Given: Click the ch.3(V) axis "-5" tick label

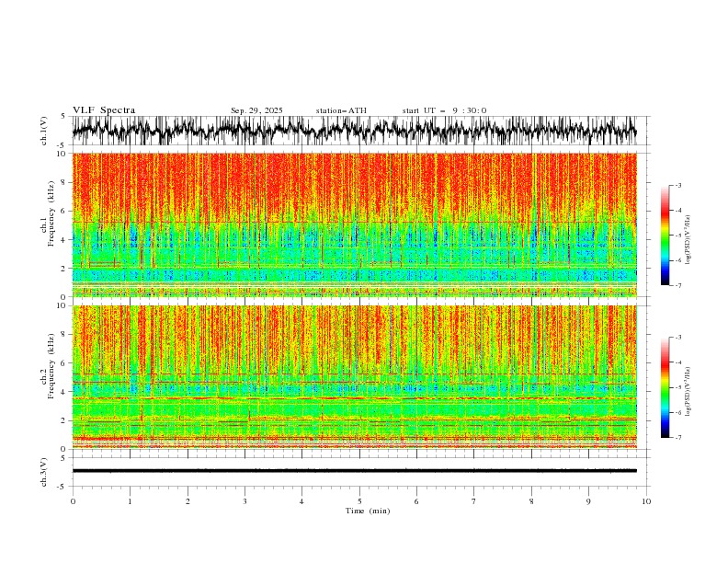Looking at the screenshot, I should coord(63,487).
